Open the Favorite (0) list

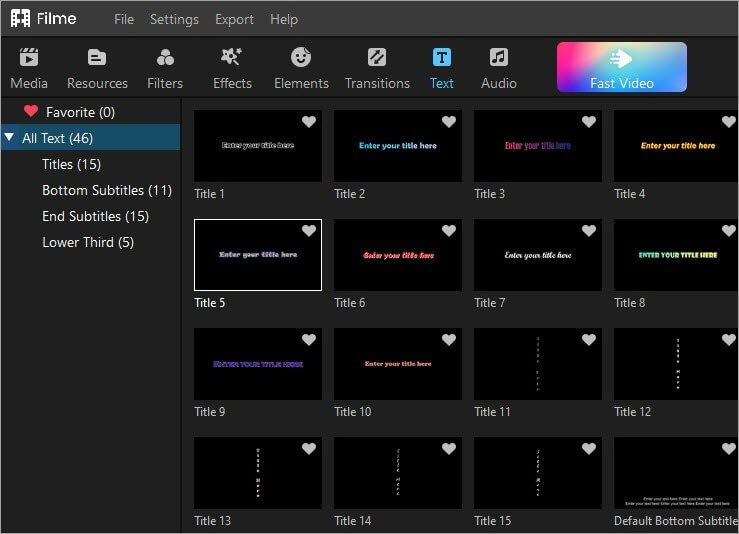click(80, 112)
